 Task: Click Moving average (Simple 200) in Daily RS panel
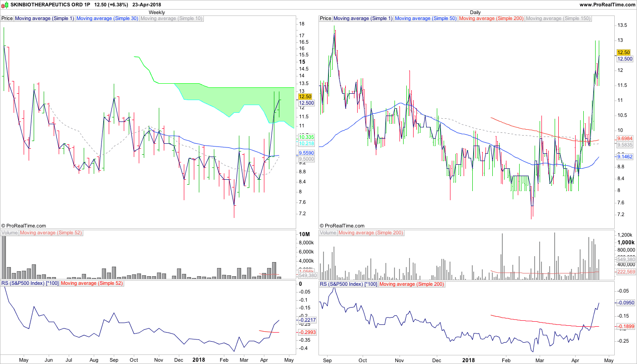[x=412, y=284]
